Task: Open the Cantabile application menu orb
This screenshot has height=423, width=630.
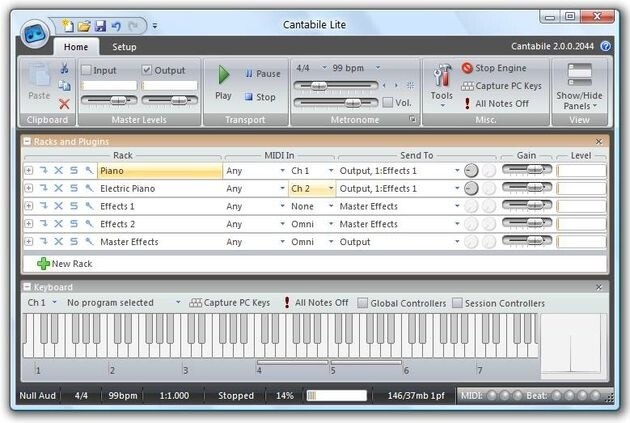Action: click(x=35, y=34)
